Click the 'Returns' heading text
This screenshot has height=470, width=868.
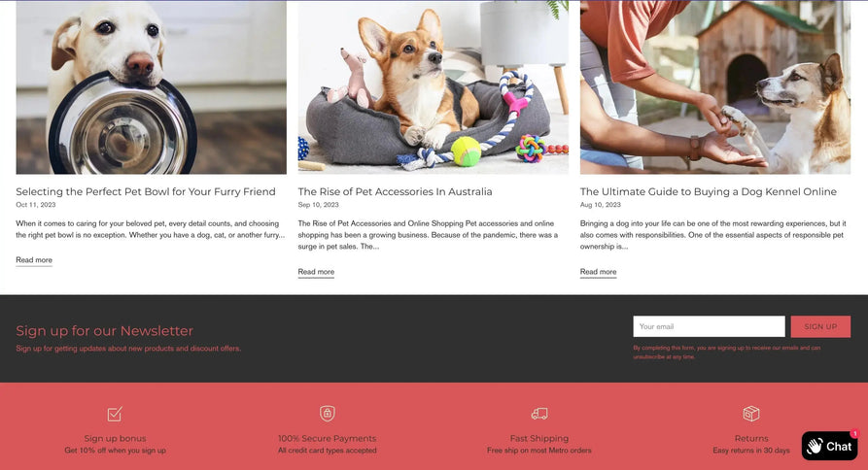[751, 439]
